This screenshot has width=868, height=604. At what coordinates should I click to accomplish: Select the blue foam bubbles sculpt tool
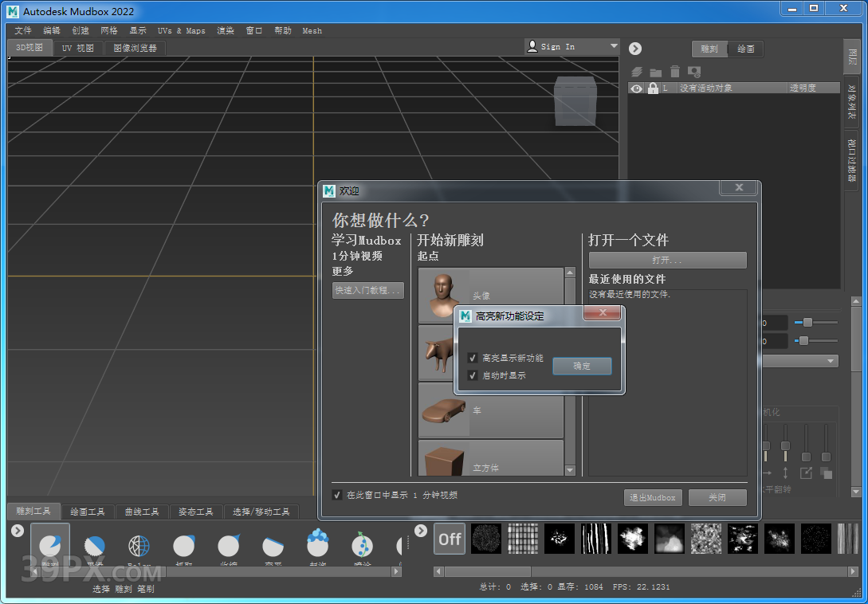pos(318,543)
